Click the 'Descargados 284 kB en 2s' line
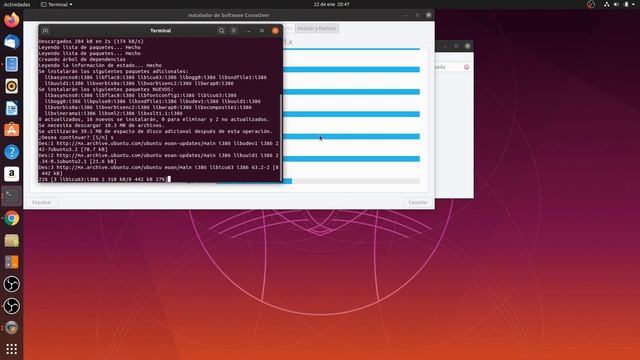This screenshot has width=640, height=360. pyautogui.click(x=91, y=41)
